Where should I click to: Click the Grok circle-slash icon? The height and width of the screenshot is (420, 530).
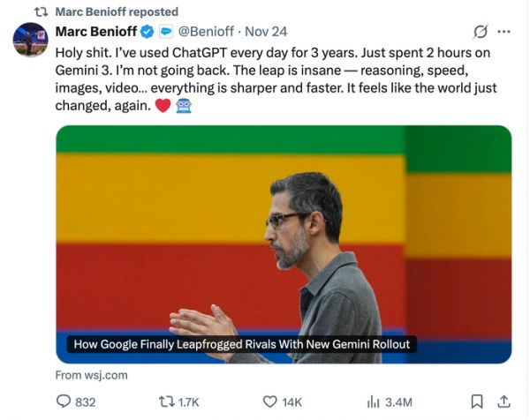[x=481, y=32]
